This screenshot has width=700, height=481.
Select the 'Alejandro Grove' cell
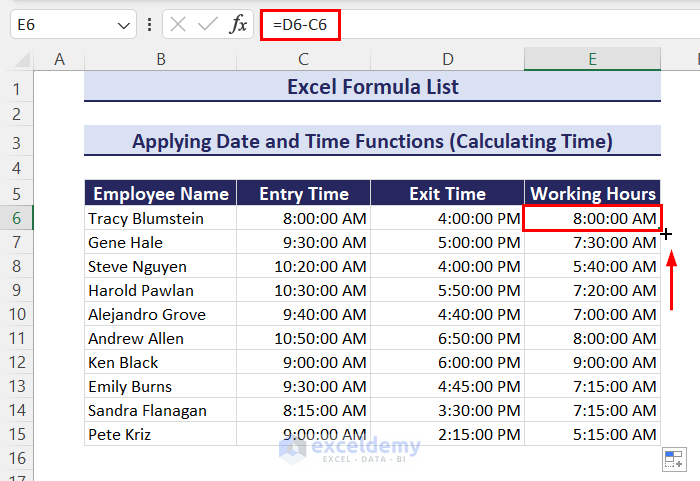pos(161,314)
